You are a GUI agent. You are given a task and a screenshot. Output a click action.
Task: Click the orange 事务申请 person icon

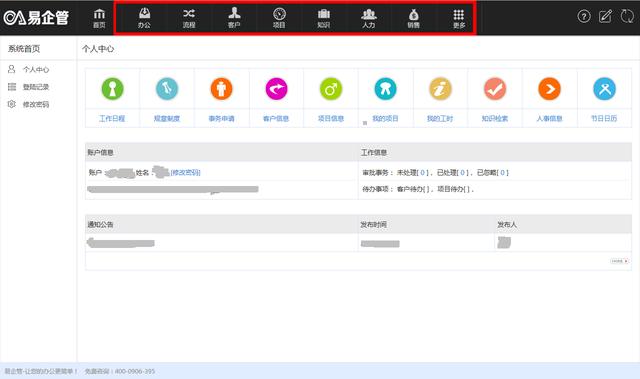[x=221, y=89]
